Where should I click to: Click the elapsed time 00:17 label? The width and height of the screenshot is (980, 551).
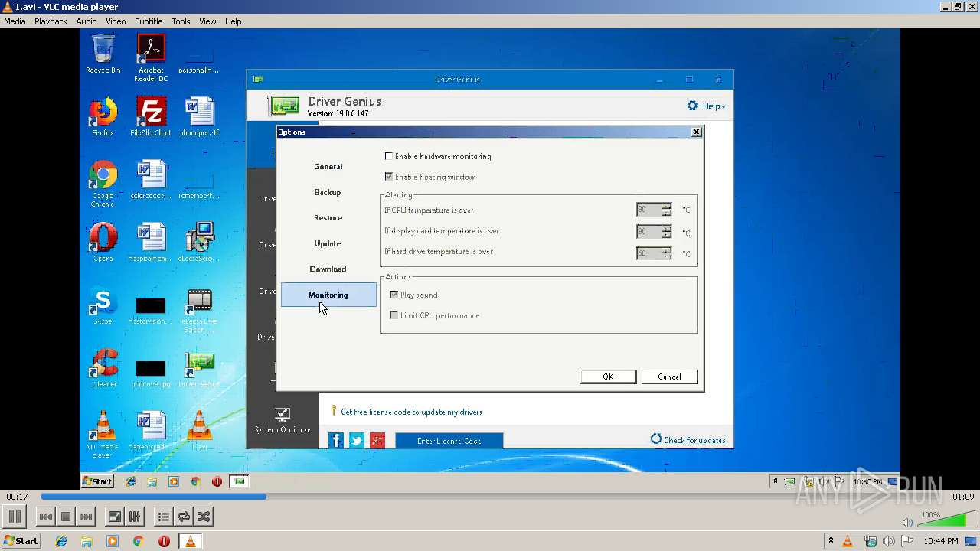(17, 497)
